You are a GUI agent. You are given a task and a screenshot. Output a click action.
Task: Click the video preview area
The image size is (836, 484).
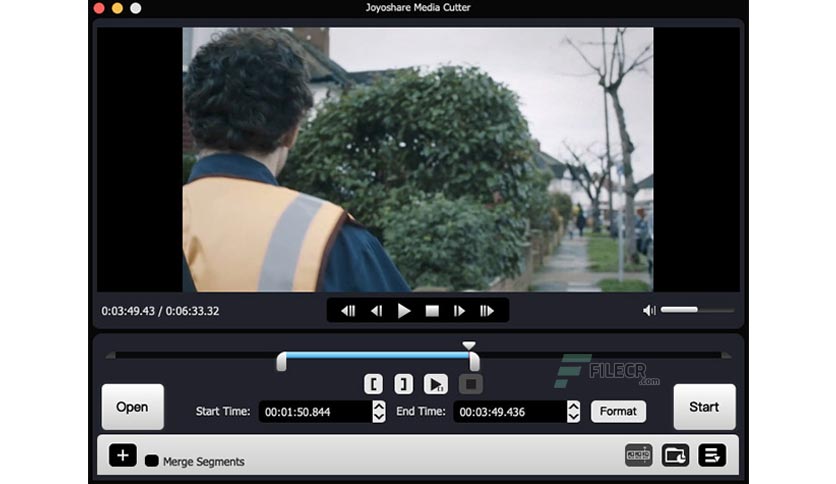418,159
